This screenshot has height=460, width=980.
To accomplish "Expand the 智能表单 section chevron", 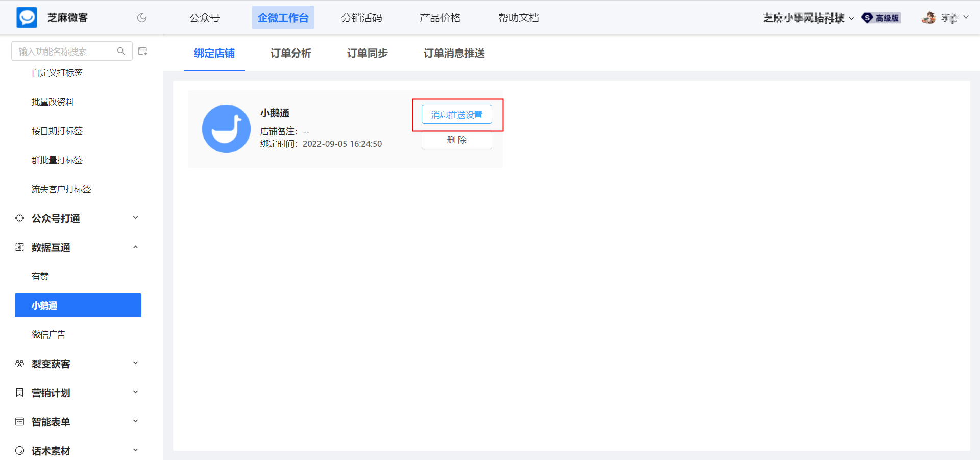I will pyautogui.click(x=136, y=421).
